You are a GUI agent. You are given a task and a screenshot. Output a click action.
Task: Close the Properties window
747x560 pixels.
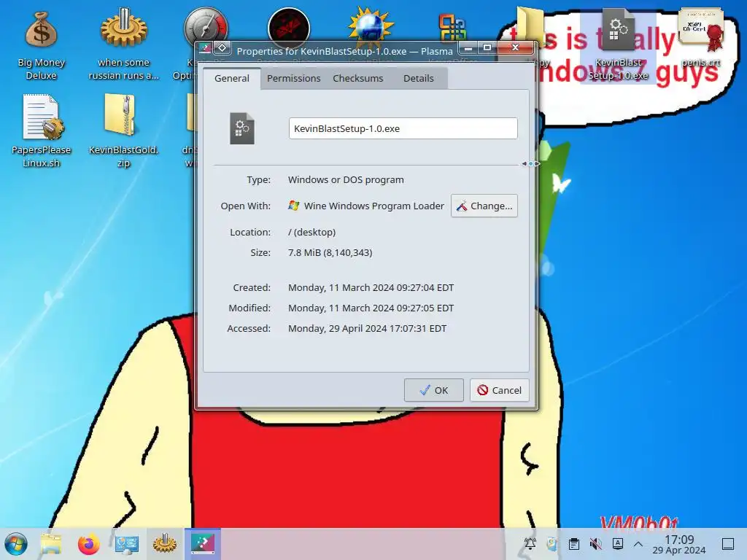click(x=515, y=47)
